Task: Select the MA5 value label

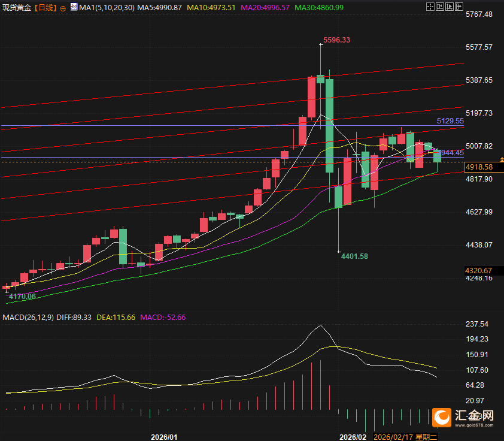Action: [159, 8]
